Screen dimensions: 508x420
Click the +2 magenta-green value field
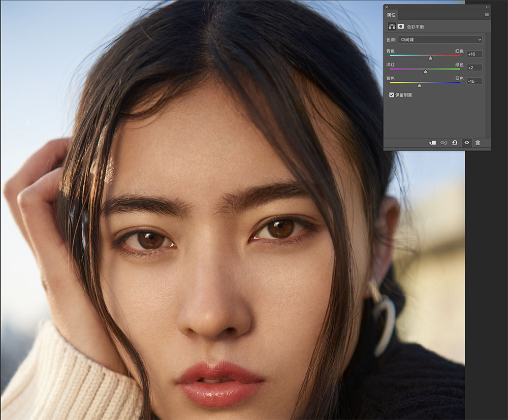[x=474, y=68]
